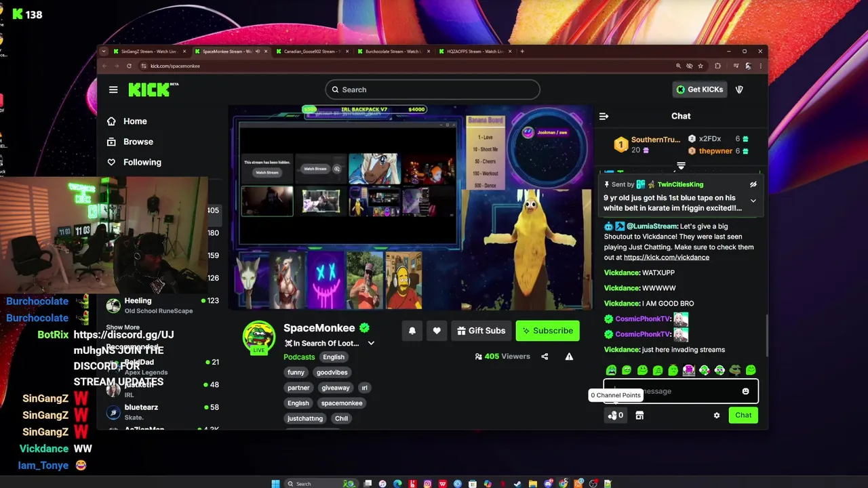Screen dimensions: 868x488
Task: Bookmark page with the browser star icon
Action: click(x=701, y=66)
